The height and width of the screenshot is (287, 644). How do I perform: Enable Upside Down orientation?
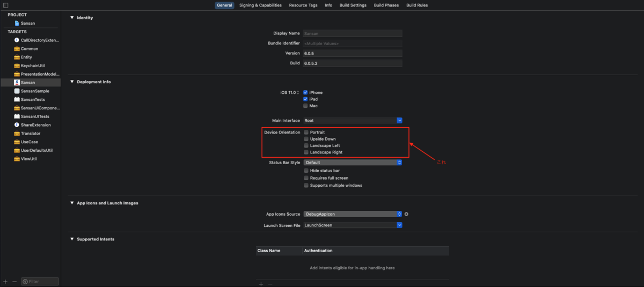pyautogui.click(x=306, y=139)
